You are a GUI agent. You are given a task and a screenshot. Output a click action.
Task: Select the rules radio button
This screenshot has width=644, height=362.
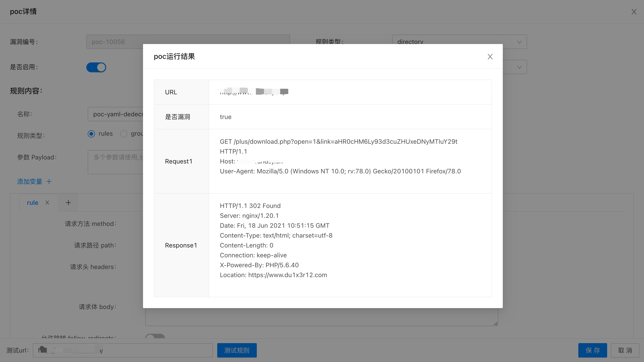tap(91, 134)
